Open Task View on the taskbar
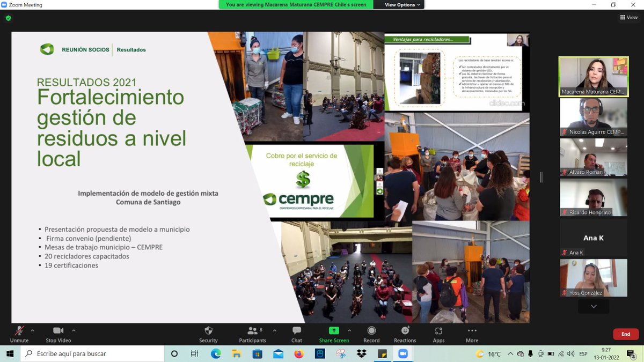The image size is (644, 362). point(195,353)
